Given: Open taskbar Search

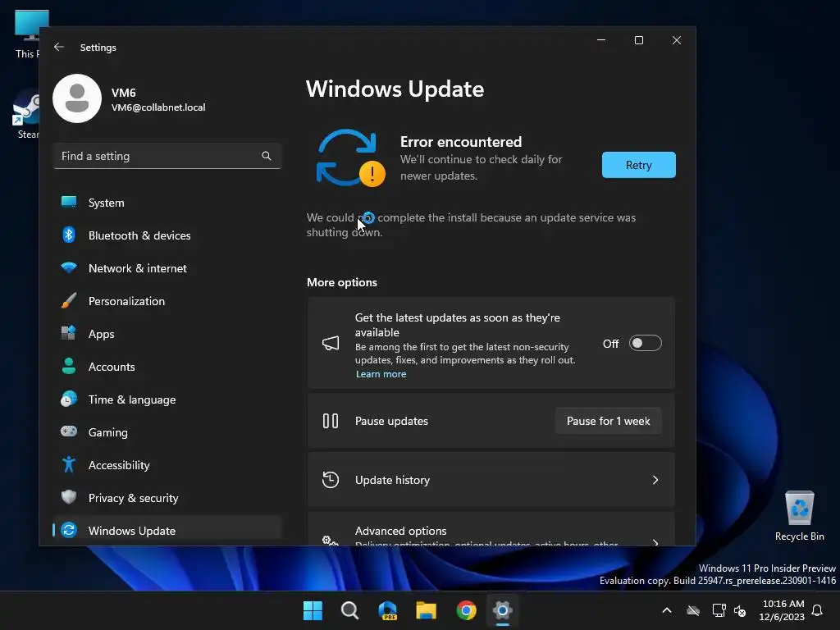Looking at the screenshot, I should (x=349, y=610).
